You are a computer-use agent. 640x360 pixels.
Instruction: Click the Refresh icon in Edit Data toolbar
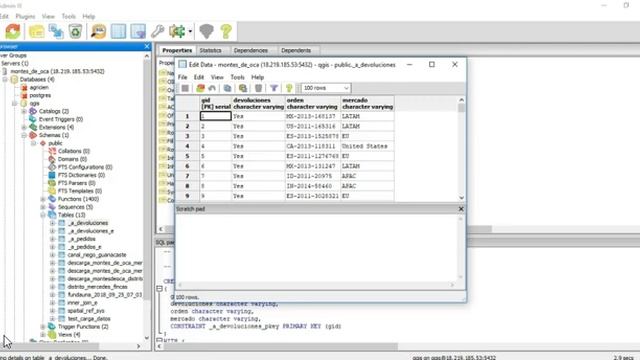[200, 88]
